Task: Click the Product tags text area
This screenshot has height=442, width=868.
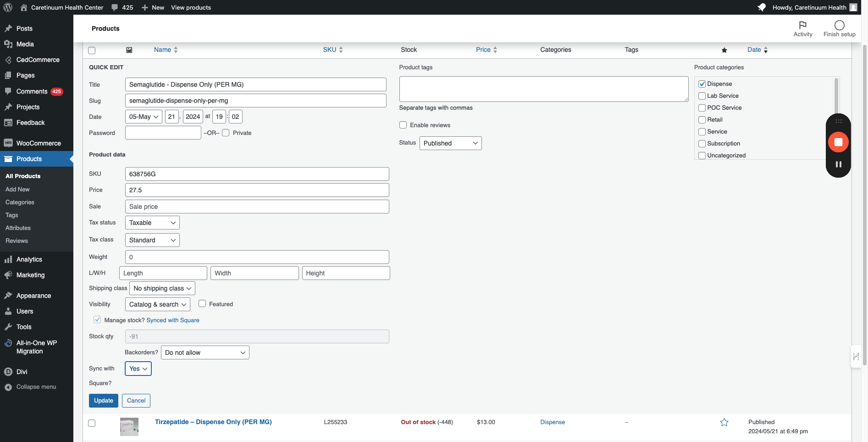Action: pos(544,89)
